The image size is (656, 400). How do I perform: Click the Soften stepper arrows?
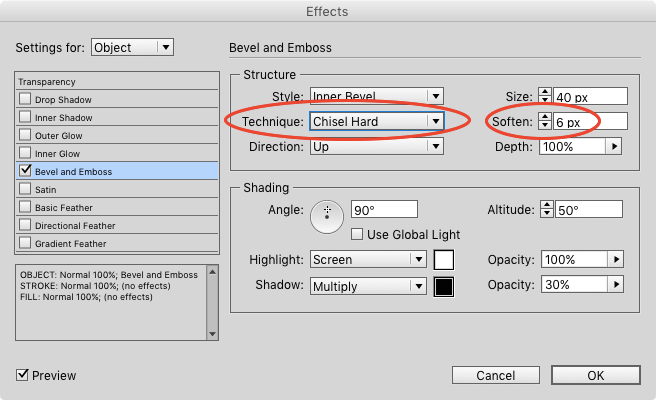(x=545, y=121)
